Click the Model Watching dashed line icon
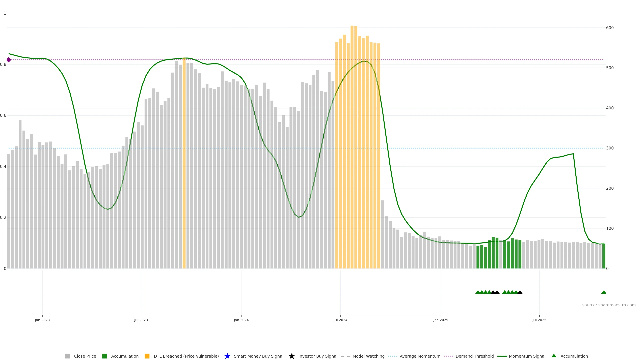Screen dimensions: 644x362 tap(345, 356)
